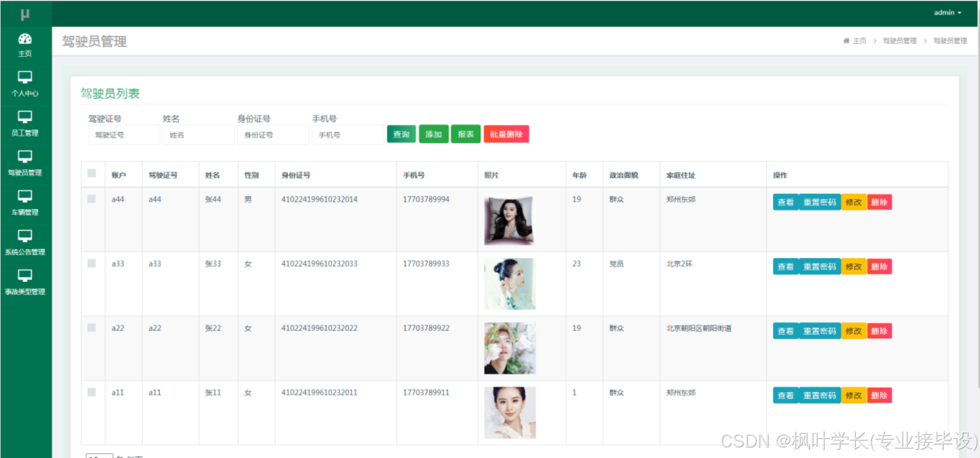Click 修改 for driver a33
Viewport: 980px width, 458px height.
854,267
